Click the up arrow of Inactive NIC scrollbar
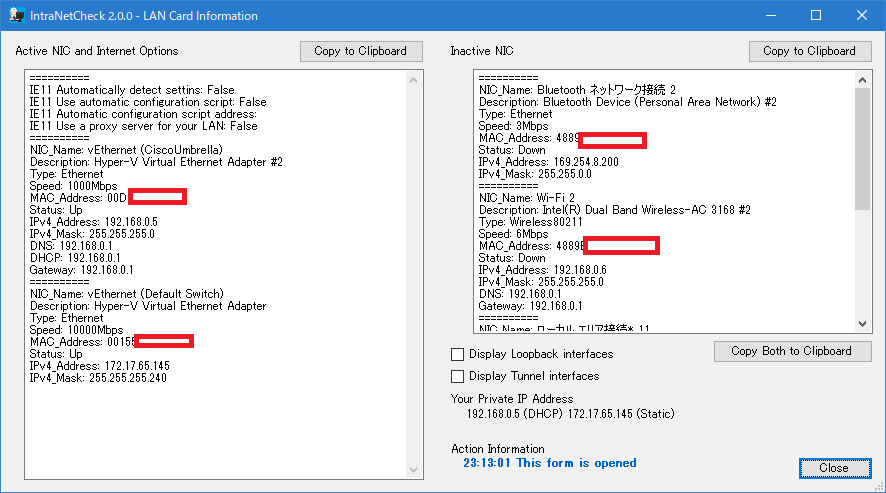 tap(862, 80)
